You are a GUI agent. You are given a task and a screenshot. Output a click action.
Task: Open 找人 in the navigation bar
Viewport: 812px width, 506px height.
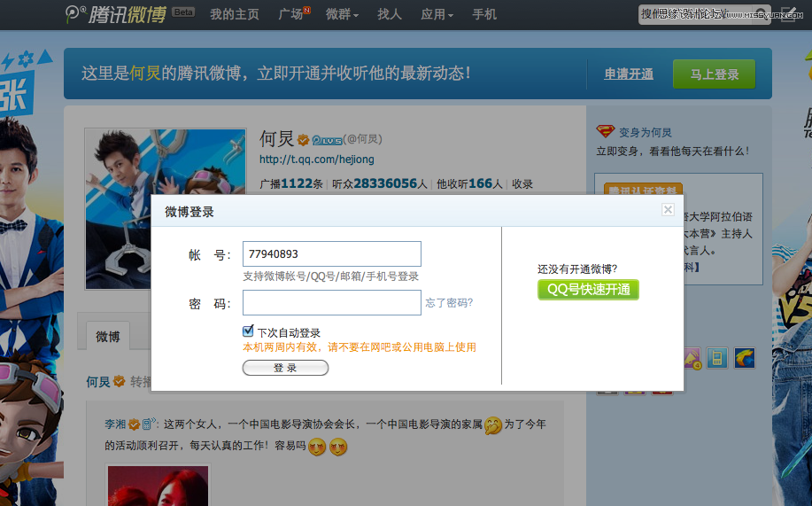(x=390, y=14)
